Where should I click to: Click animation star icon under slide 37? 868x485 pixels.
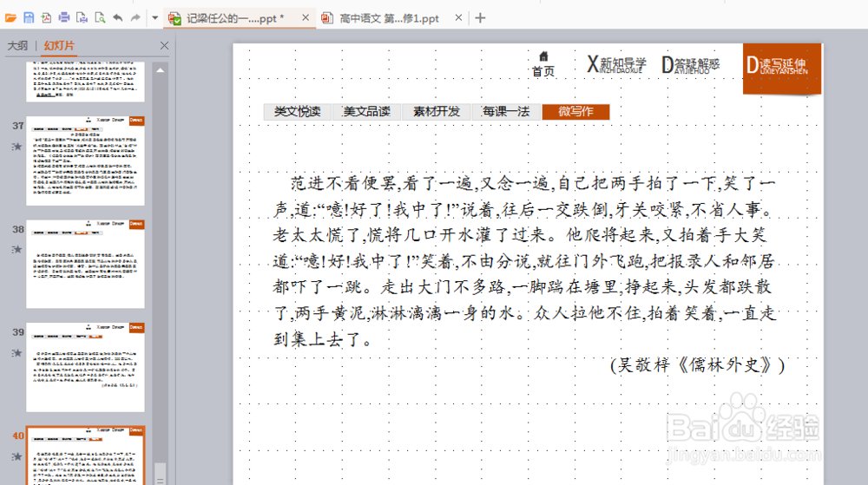pyautogui.click(x=17, y=147)
